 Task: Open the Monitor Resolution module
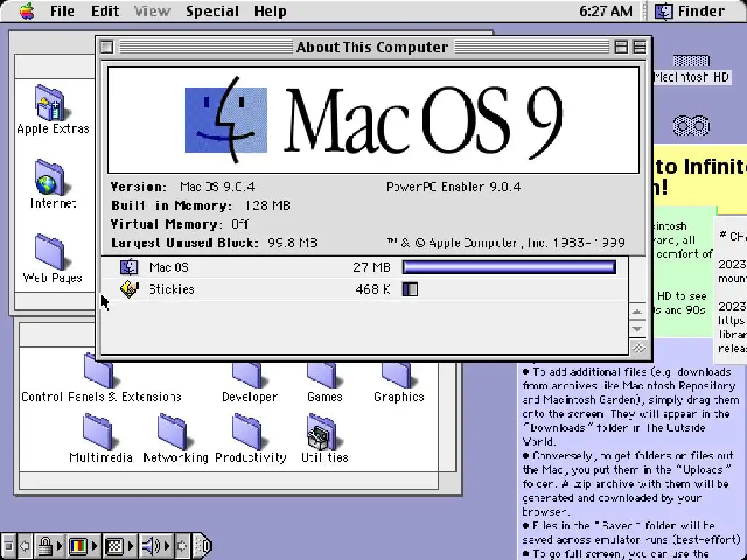coord(118,545)
